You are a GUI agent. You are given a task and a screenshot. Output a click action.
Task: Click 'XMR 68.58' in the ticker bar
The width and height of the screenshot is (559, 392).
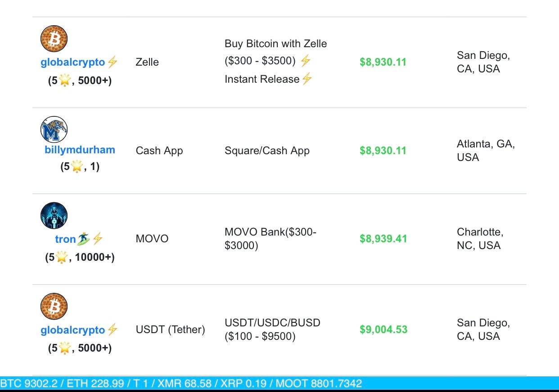pyautogui.click(x=185, y=383)
